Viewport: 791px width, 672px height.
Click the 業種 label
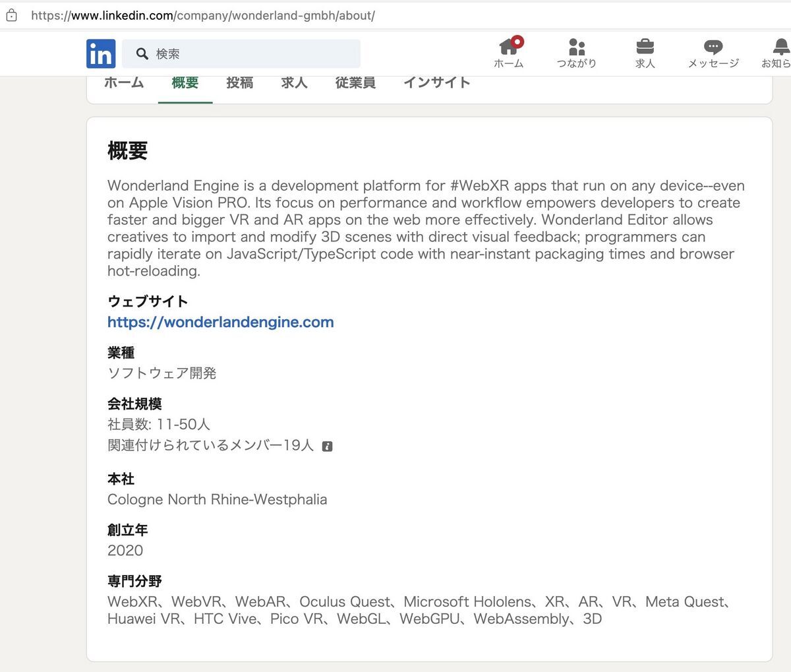pos(121,353)
